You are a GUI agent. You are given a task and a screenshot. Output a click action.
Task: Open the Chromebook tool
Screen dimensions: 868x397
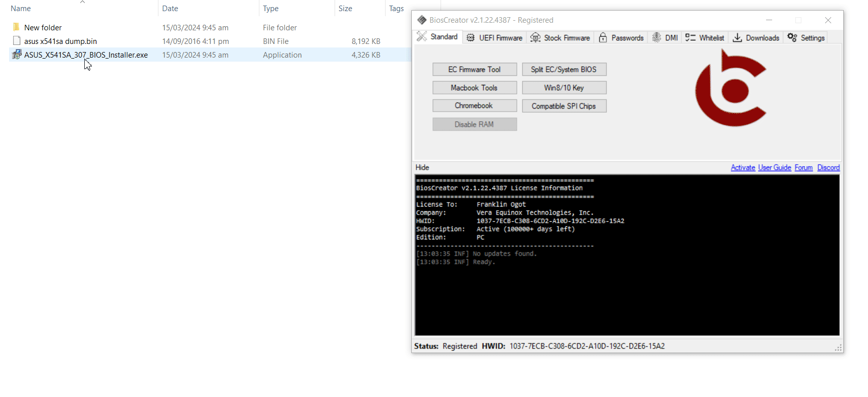click(x=474, y=106)
